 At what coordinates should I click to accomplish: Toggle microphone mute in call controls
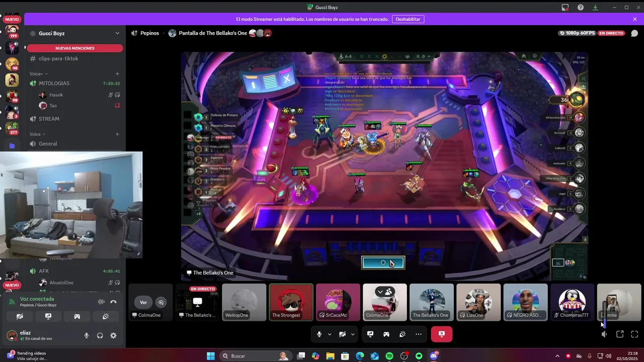(319, 334)
